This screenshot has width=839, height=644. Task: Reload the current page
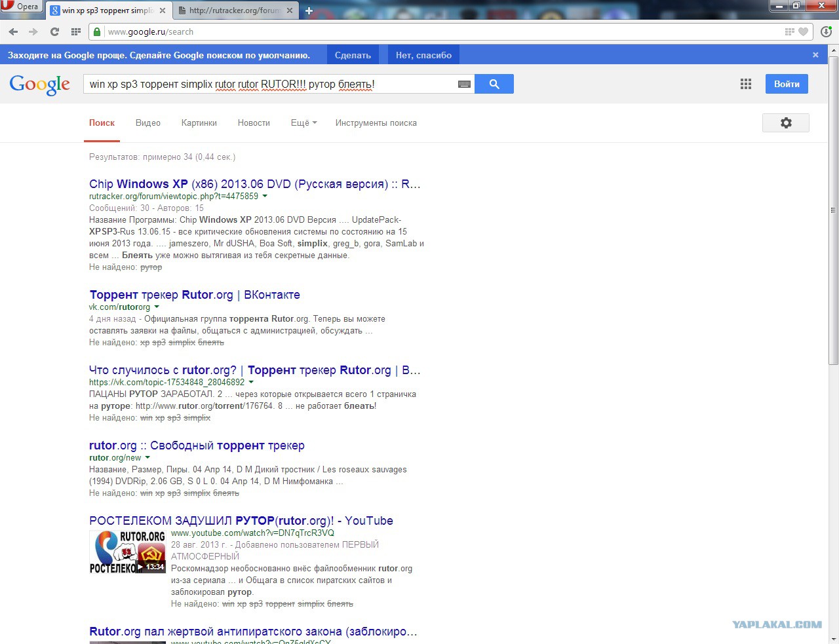click(55, 31)
